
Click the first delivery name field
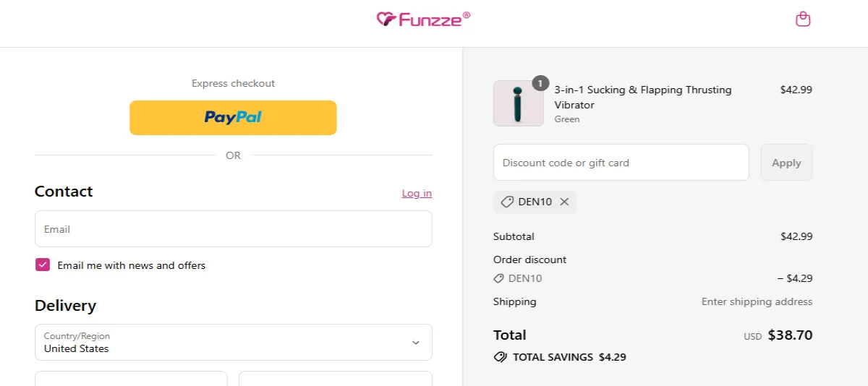(131, 379)
